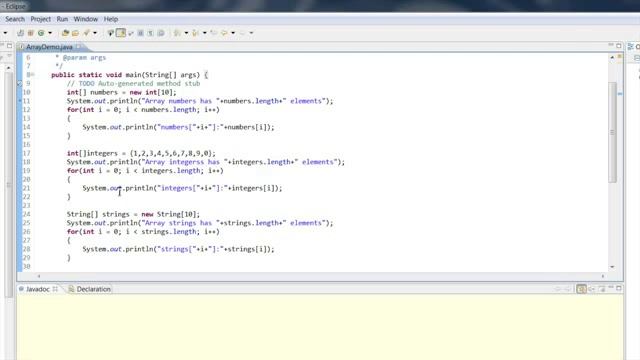Minimize the Javadoc view panel
The width and height of the screenshot is (640, 360).
click(x=611, y=287)
